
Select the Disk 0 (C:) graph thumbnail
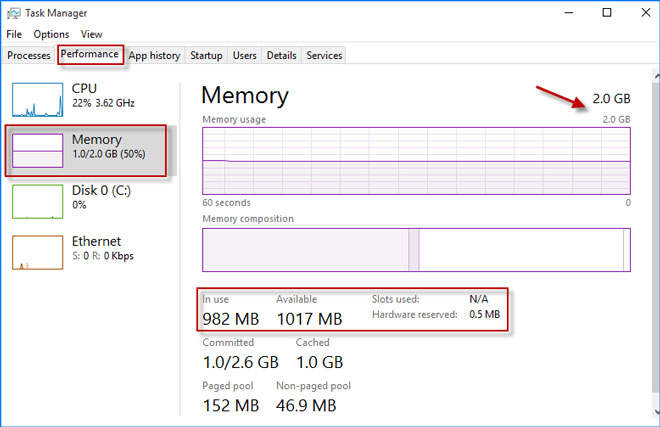(37, 202)
